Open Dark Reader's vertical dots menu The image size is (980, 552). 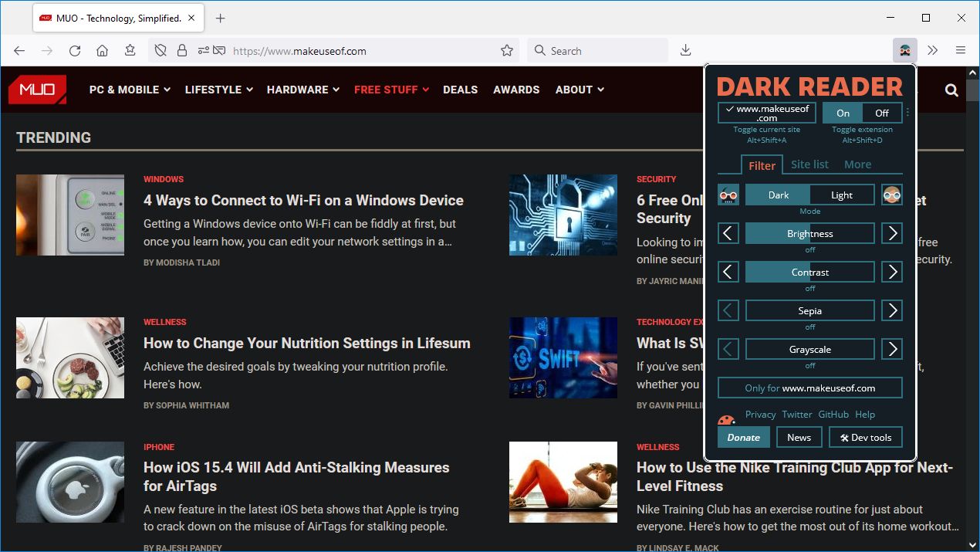(907, 111)
